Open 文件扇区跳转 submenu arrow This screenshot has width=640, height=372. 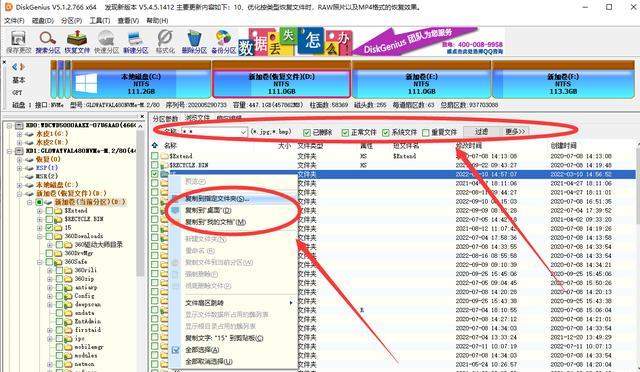point(291,303)
